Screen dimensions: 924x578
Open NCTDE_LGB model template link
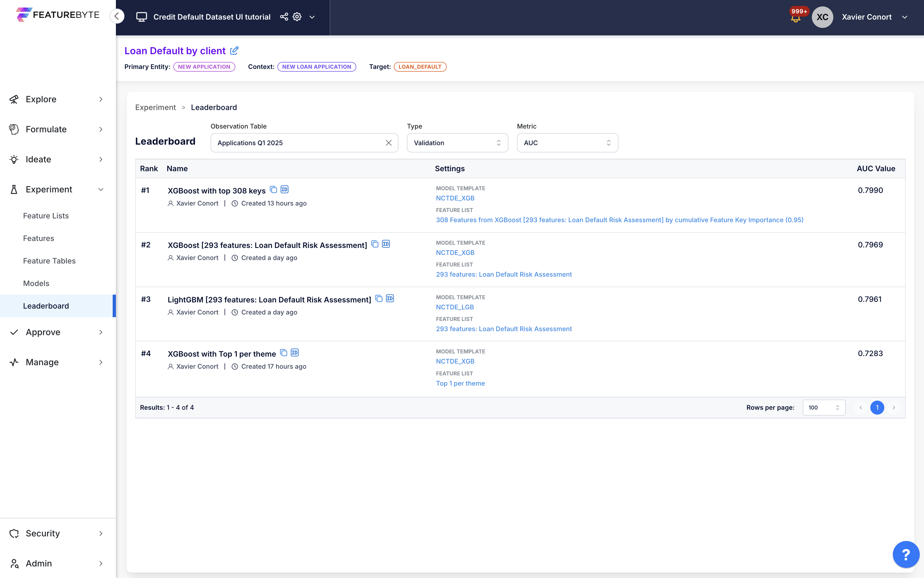[455, 307]
